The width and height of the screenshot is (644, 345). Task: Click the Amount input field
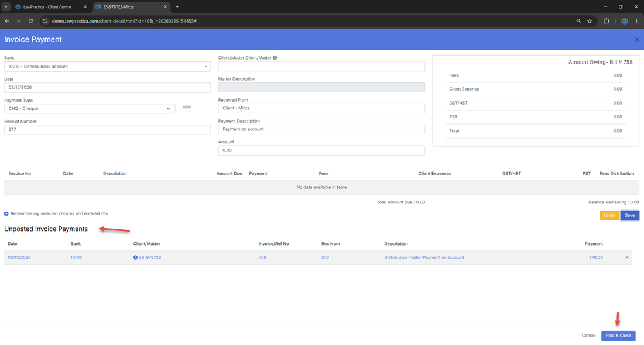(321, 150)
